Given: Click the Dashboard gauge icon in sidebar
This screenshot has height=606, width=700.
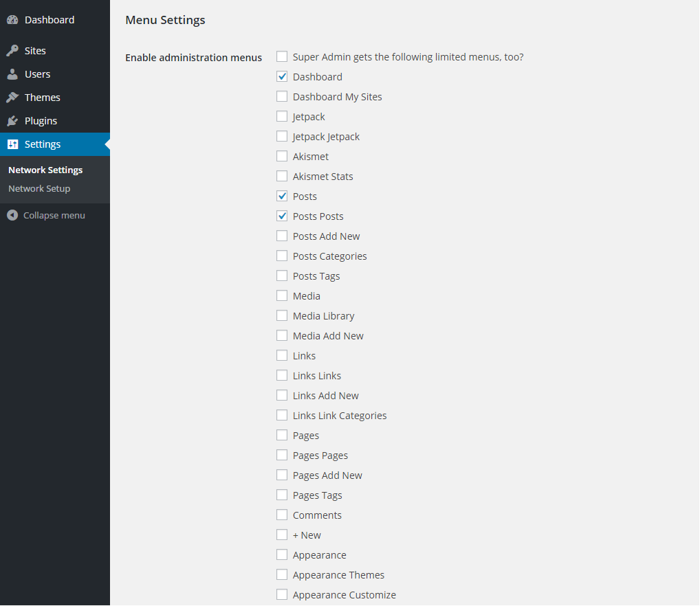Looking at the screenshot, I should click(12, 20).
